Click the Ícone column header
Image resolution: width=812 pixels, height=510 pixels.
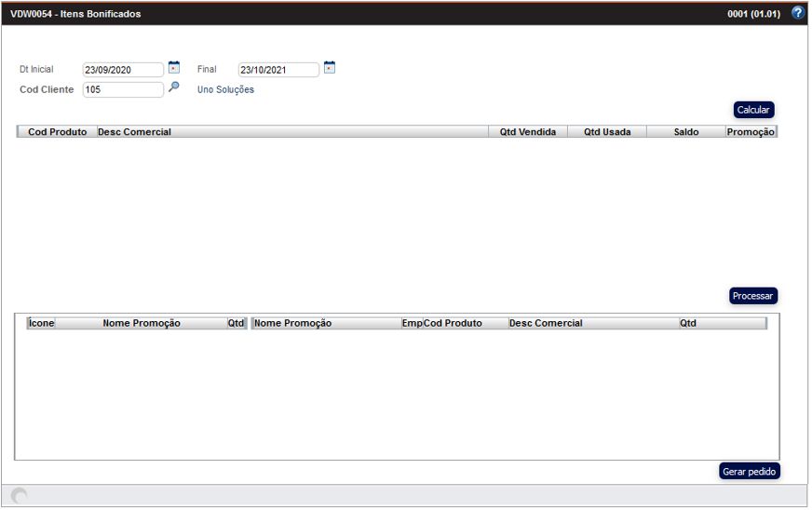click(x=42, y=324)
